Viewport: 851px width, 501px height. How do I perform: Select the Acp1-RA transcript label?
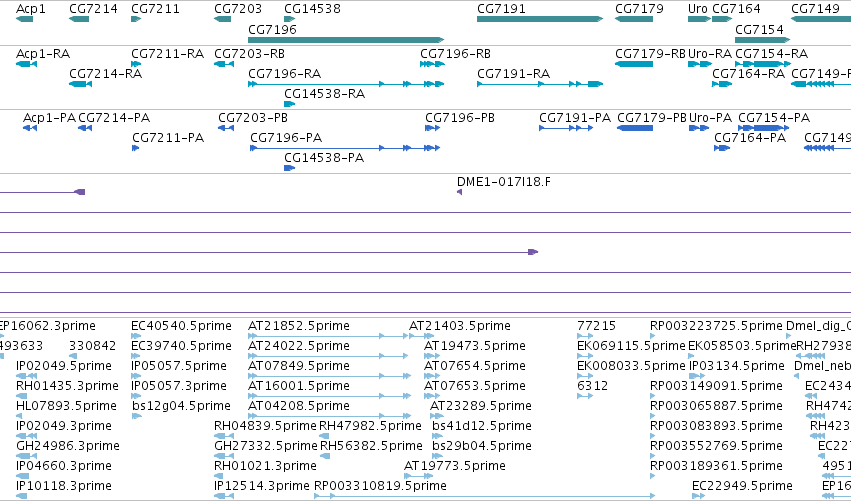(x=43, y=54)
